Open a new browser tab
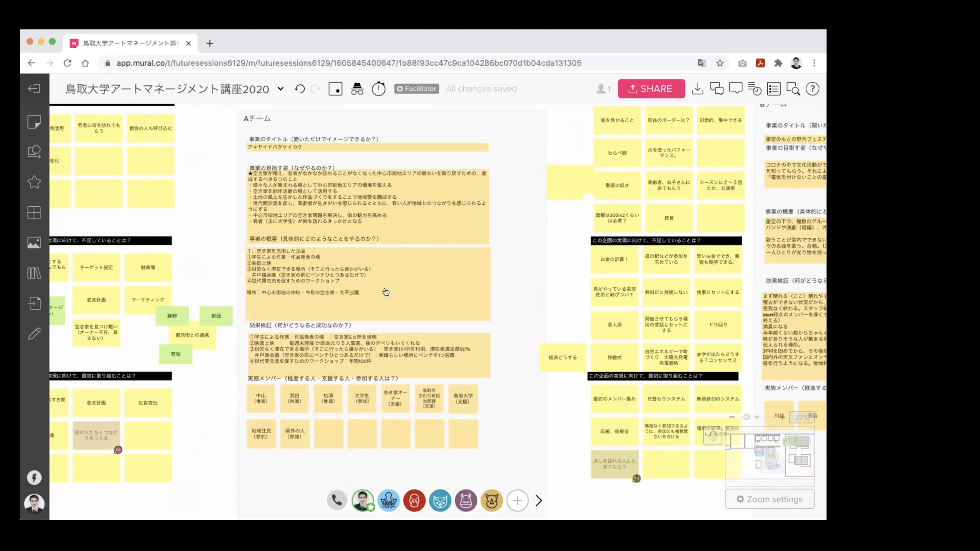 tap(210, 43)
